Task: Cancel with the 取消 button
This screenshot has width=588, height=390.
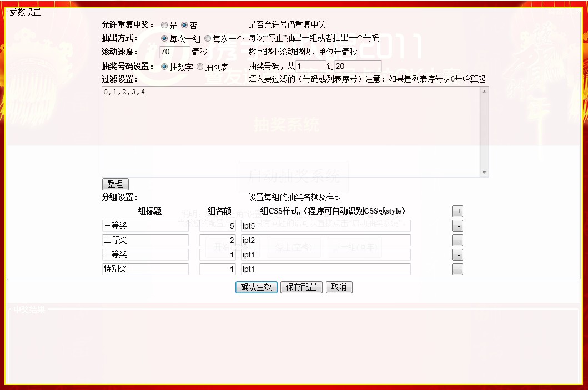Action: pyautogui.click(x=339, y=287)
